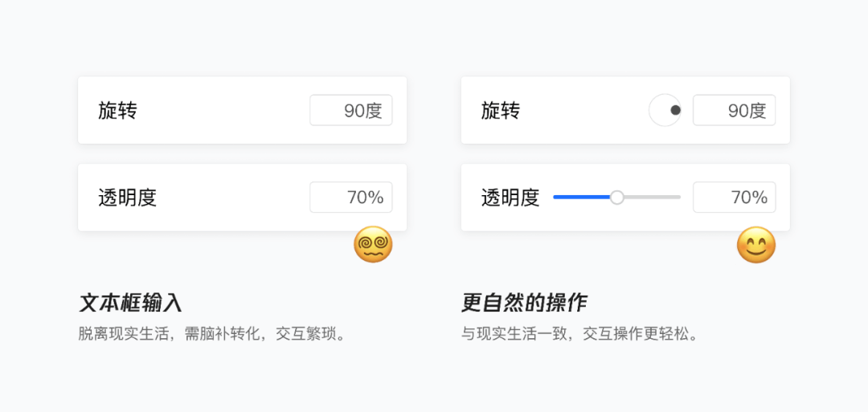The width and height of the screenshot is (868, 412).
Task: Click the 90度 input in left rotation card
Action: coord(351,110)
